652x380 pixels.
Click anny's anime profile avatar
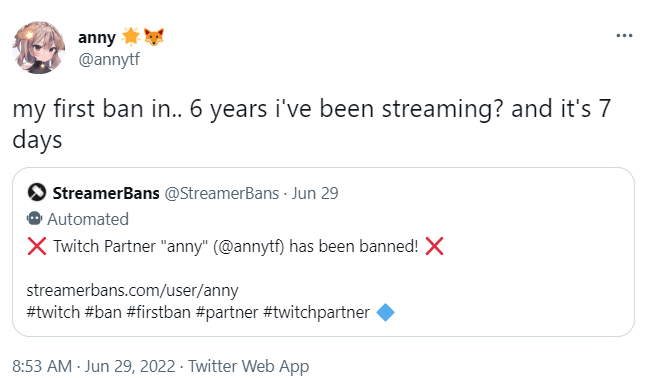(x=39, y=48)
